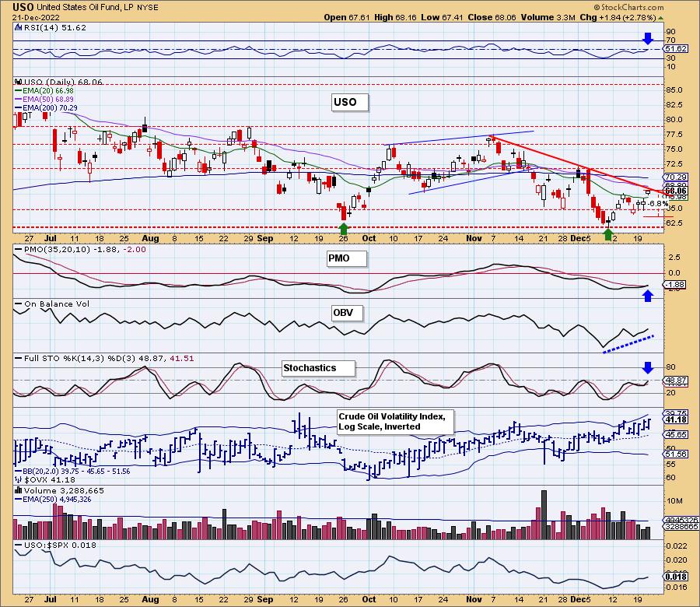Click the Low 67.41 value in header

pos(443,17)
